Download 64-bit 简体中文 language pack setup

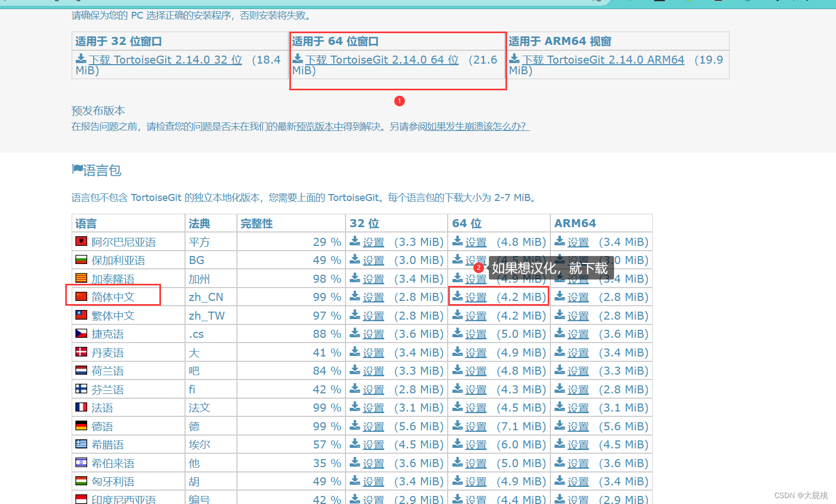pyautogui.click(x=475, y=297)
